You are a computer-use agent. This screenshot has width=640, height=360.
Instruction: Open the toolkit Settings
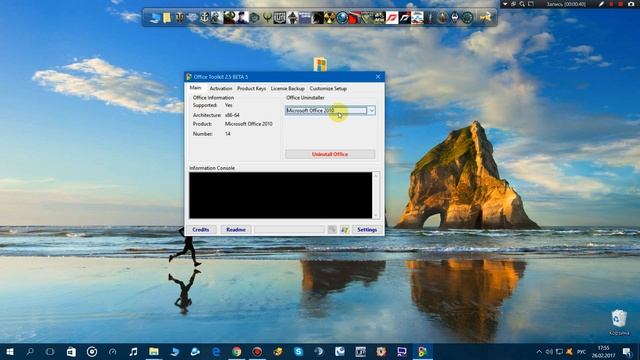point(367,230)
